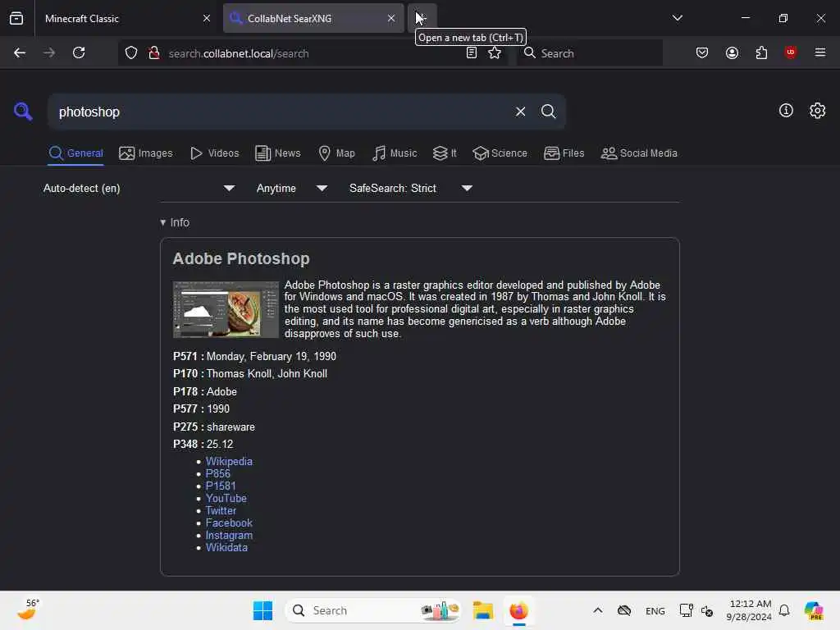Select the General search category
Viewport: 840px width, 630px height.
pyautogui.click(x=75, y=153)
